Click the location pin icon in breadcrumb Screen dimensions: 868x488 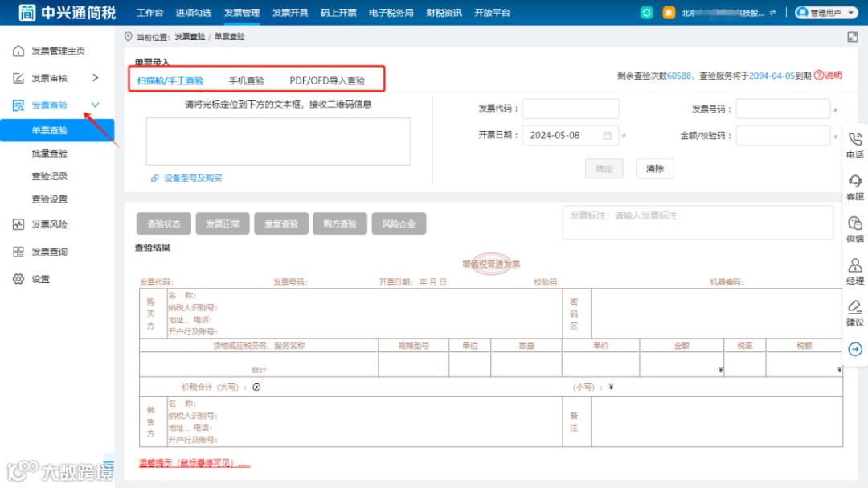pos(129,36)
